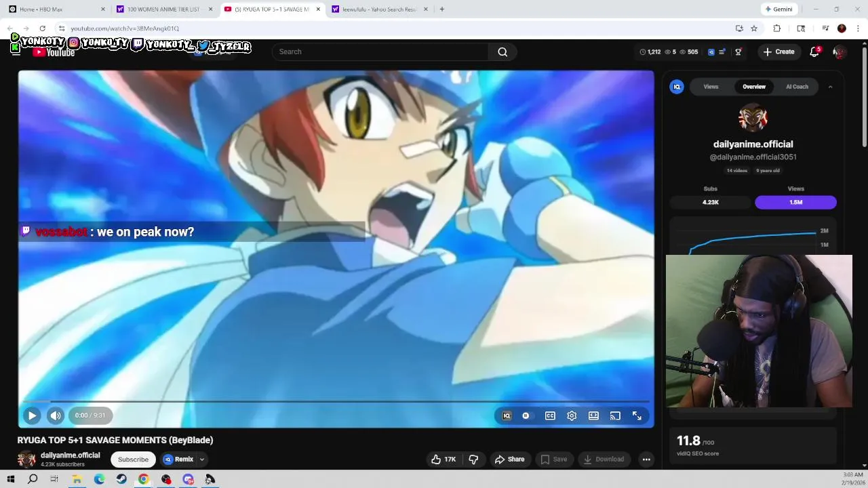Cast the video with the cast icon

615,416
